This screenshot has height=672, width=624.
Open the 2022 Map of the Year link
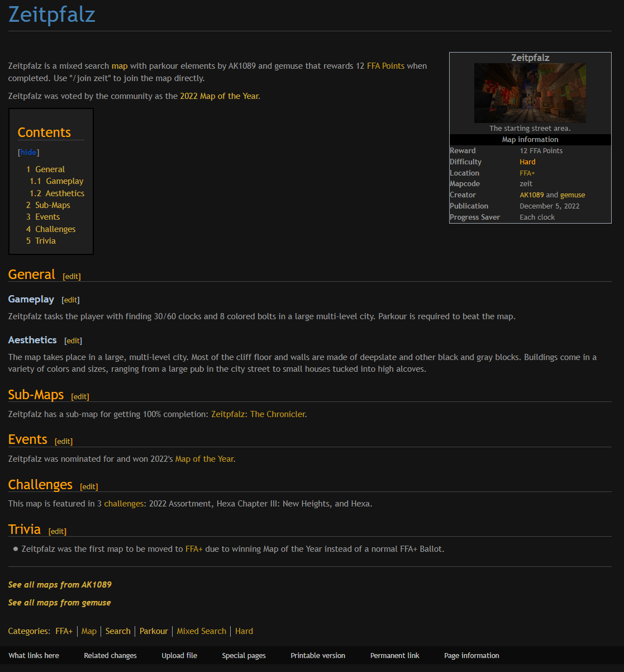pos(219,96)
